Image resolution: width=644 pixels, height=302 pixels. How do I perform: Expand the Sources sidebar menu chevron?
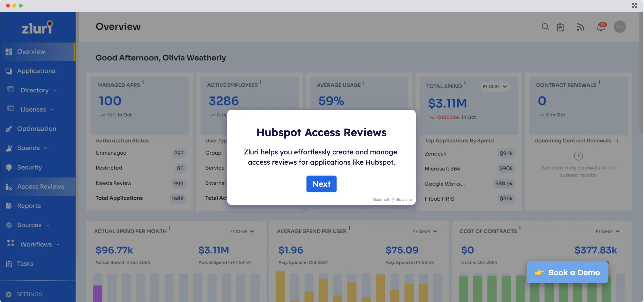(x=47, y=225)
